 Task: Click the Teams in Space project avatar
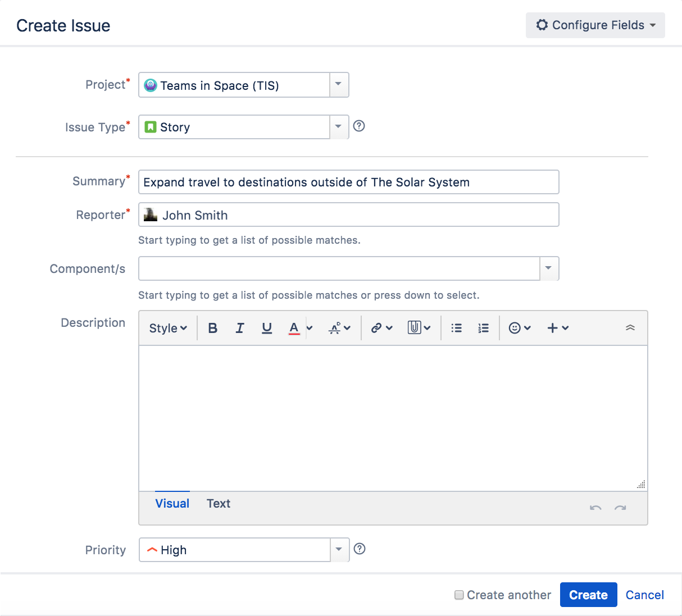pyautogui.click(x=150, y=85)
